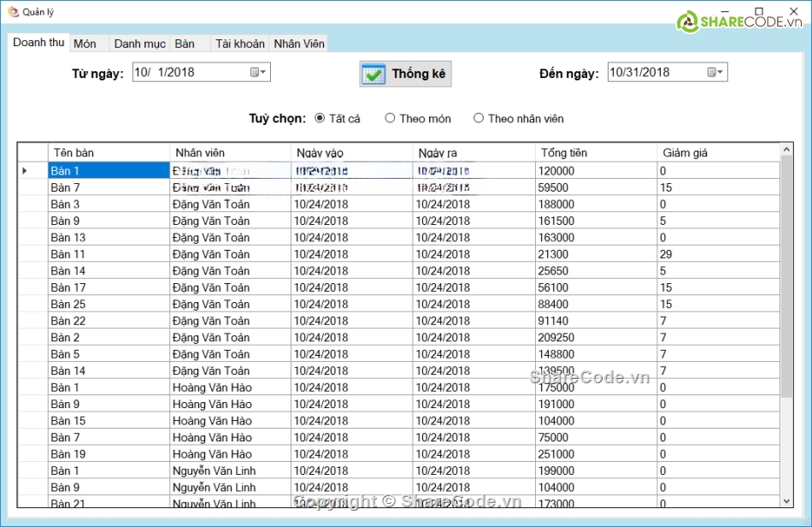Sort by Ngày ra column header
Image resolution: width=812 pixels, height=527 pixels.
(x=474, y=152)
